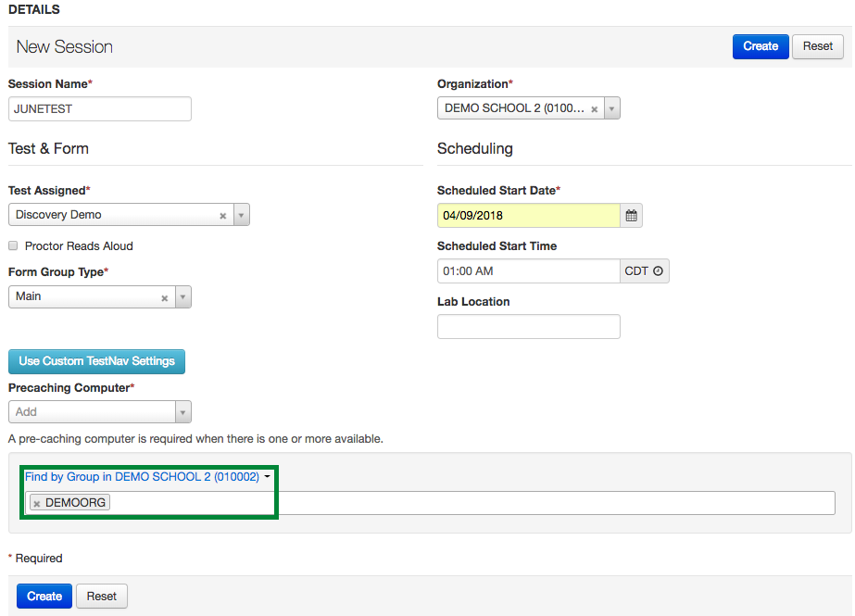
Task: Expand the Organization dropdown arrow
Action: [611, 109]
